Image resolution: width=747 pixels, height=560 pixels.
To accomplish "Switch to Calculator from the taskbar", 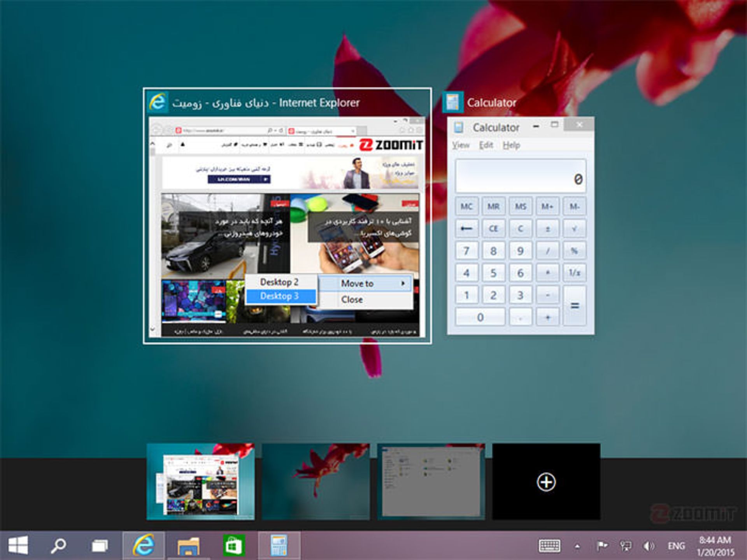I will [279, 545].
